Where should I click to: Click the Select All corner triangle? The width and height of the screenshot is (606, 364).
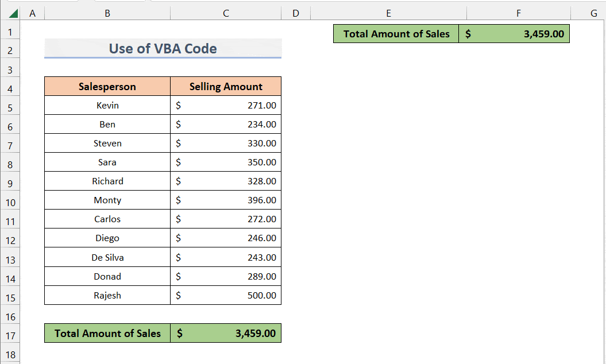click(14, 14)
